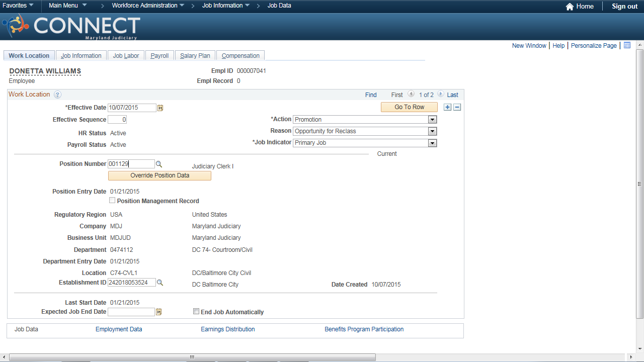Expand Workforce Administration breadcrumb menu

(x=148, y=6)
